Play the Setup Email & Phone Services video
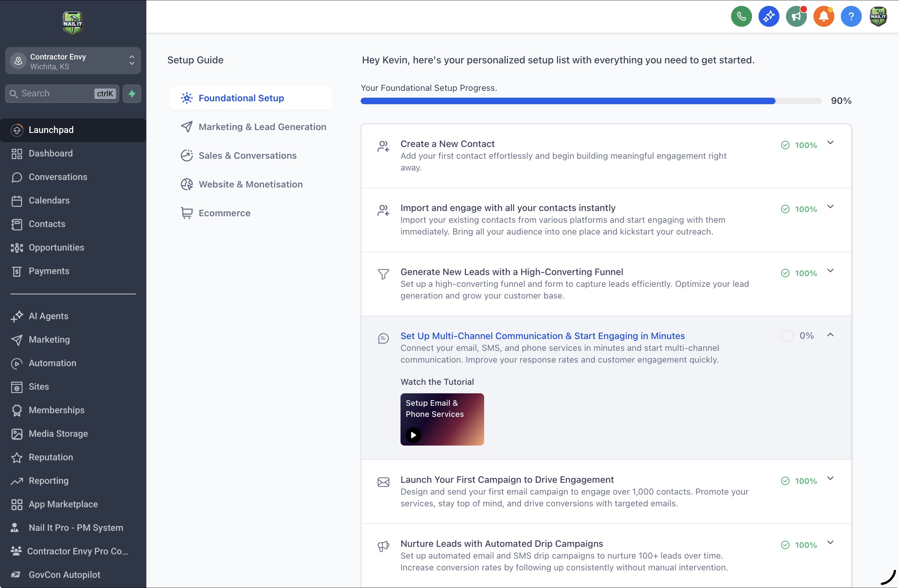 [x=413, y=435]
